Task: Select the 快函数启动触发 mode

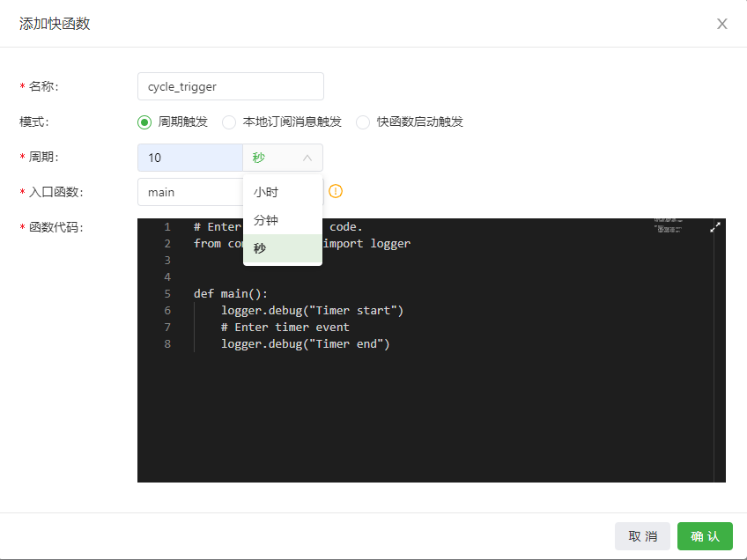Action: (363, 122)
